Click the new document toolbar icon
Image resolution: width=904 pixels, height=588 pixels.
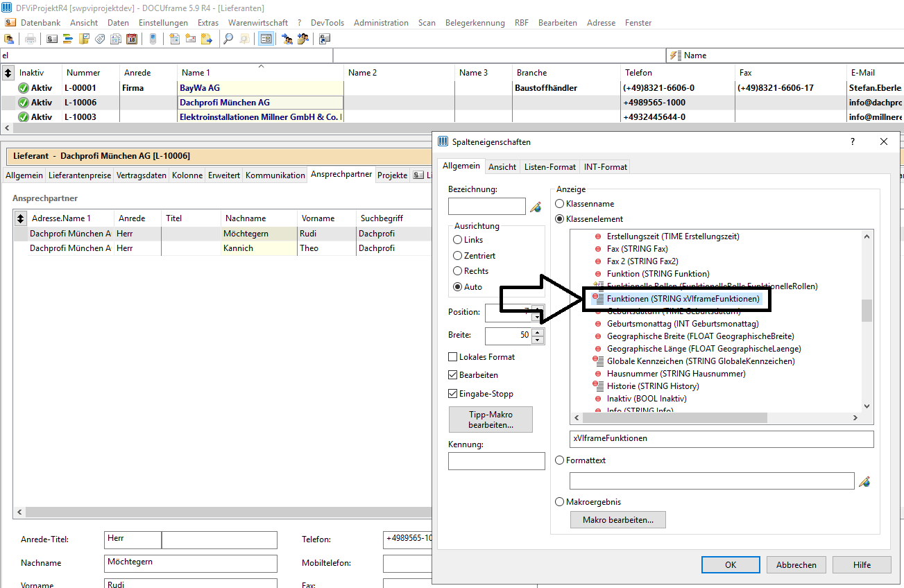(174, 39)
